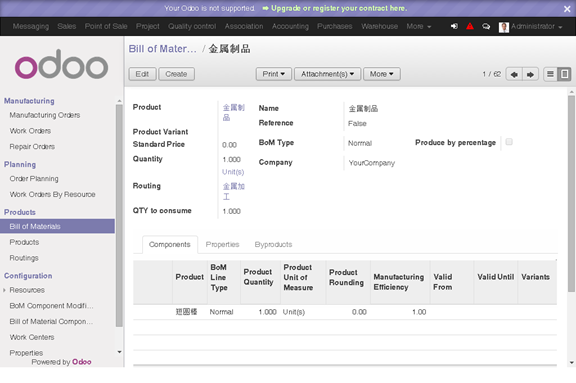576x383 pixels.
Task: Go to next record with right arrow
Action: point(530,74)
